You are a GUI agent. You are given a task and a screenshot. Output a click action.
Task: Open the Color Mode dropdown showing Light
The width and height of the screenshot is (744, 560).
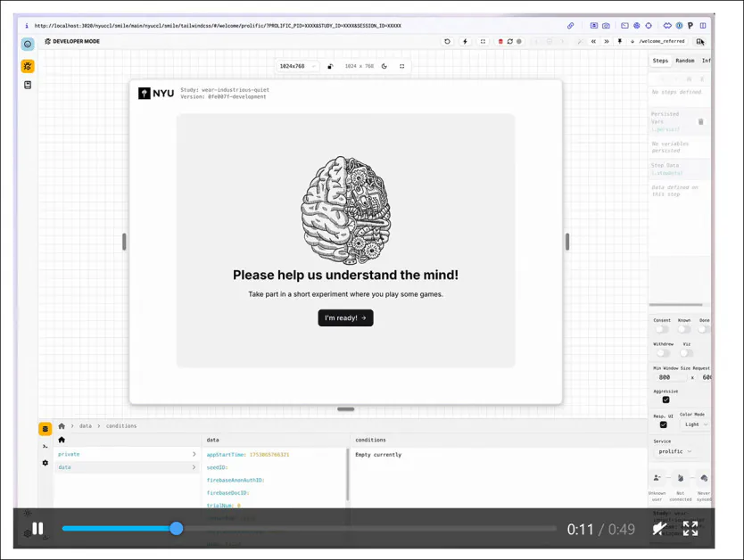691,424
